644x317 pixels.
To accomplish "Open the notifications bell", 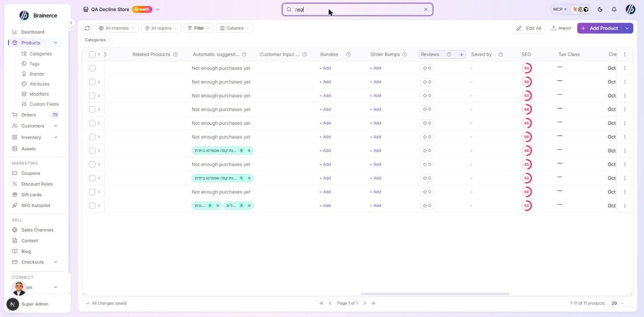I will point(614,9).
